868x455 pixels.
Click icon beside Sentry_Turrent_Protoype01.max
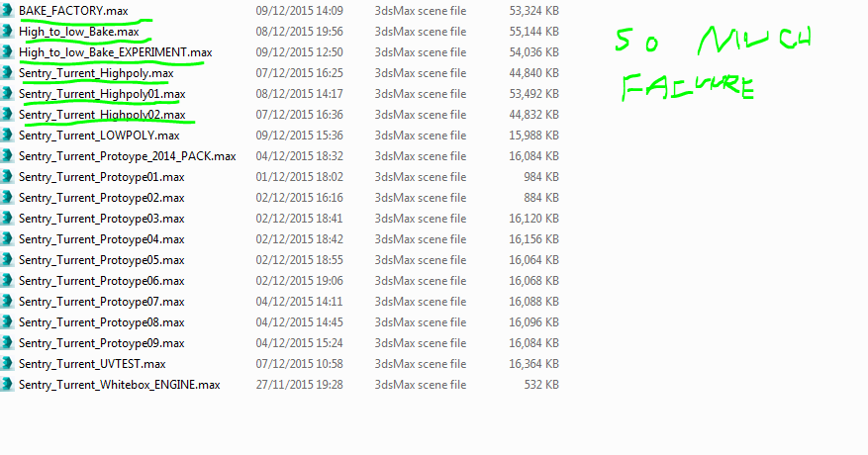(7, 177)
